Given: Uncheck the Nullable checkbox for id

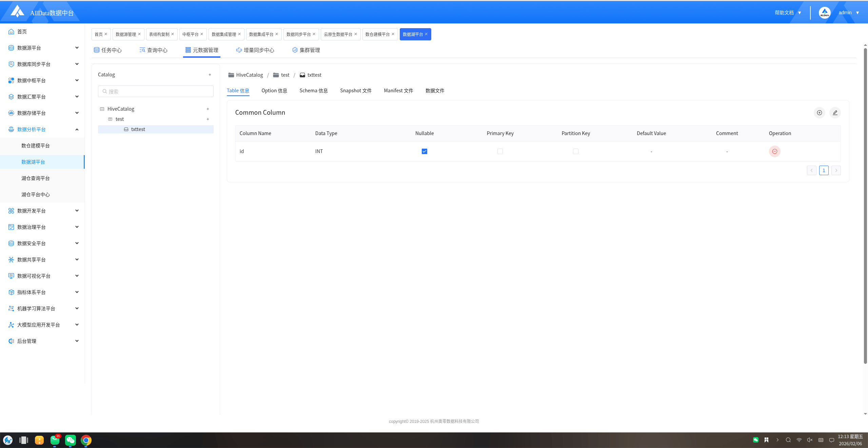Looking at the screenshot, I should pos(424,151).
